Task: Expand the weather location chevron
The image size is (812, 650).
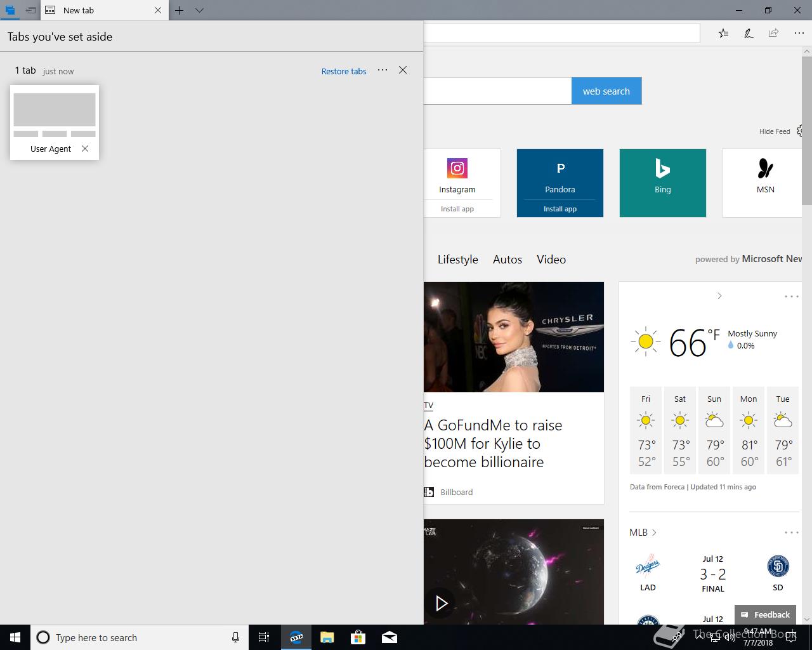Action: point(719,296)
